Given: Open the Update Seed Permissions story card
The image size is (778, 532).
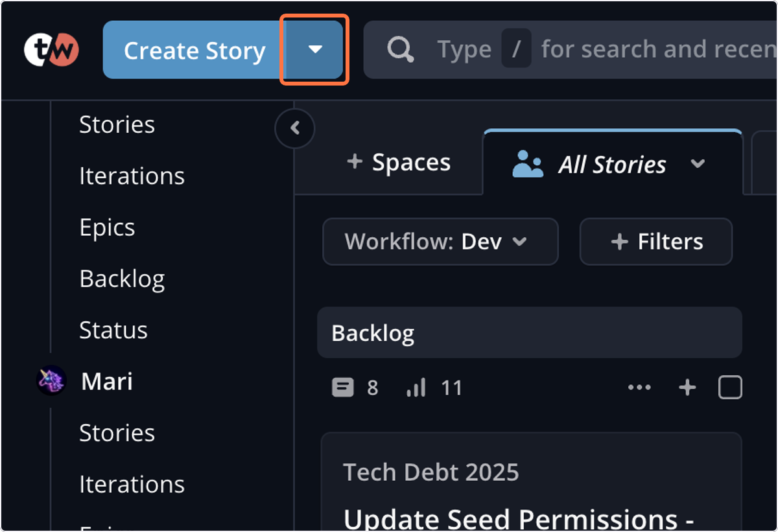Looking at the screenshot, I should (x=531, y=483).
